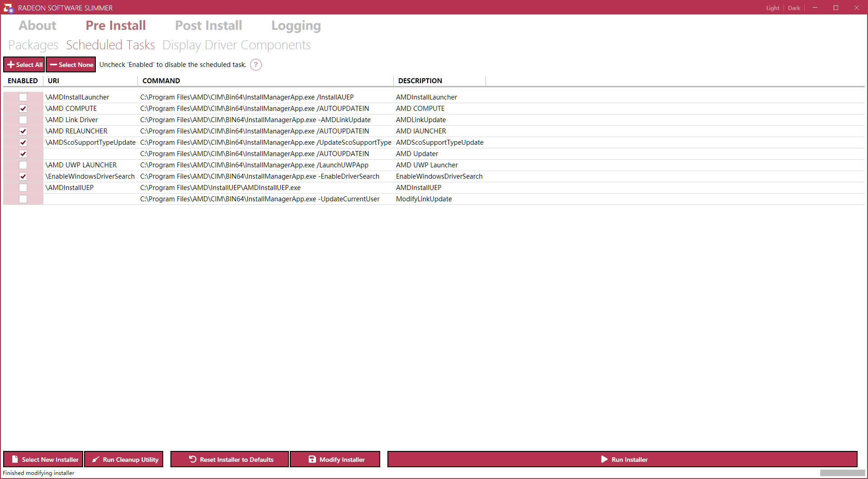Switch to the Pre Install tab
Screen dimensions: 868x479
pyautogui.click(x=116, y=25)
